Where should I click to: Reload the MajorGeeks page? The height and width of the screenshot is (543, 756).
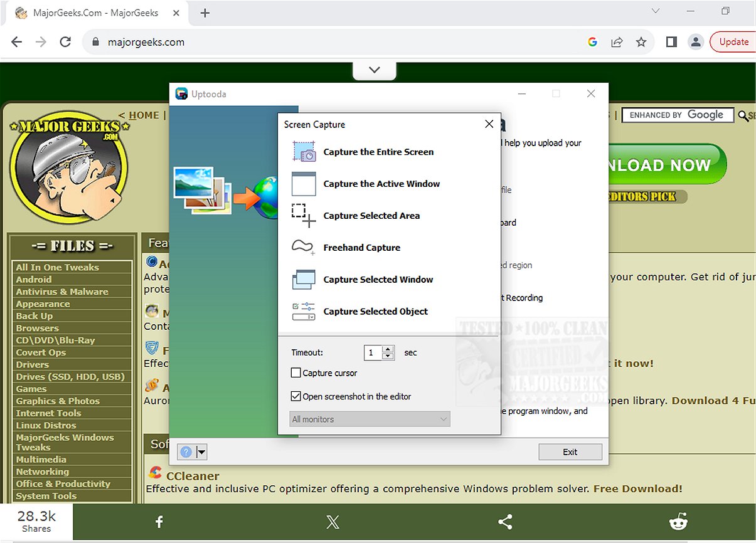(x=65, y=42)
